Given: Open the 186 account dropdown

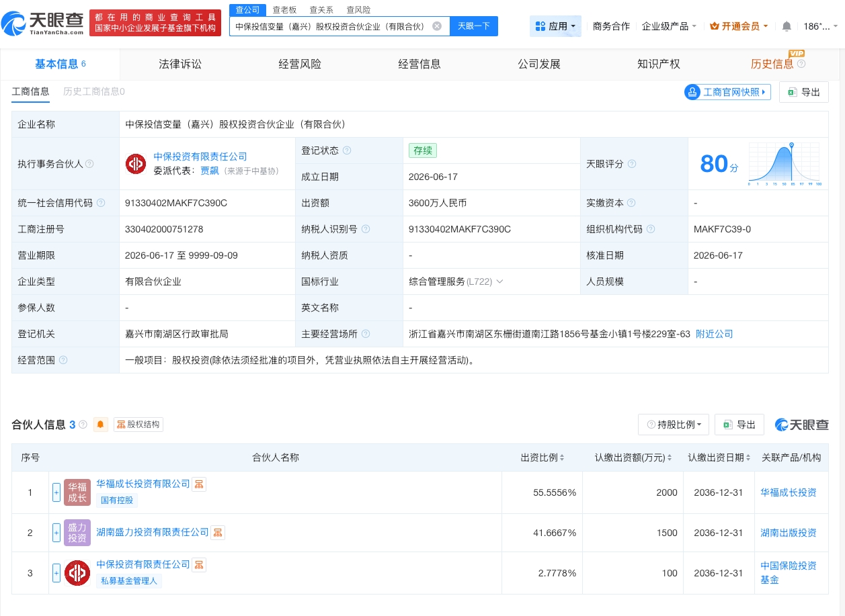Looking at the screenshot, I should pyautogui.click(x=821, y=26).
